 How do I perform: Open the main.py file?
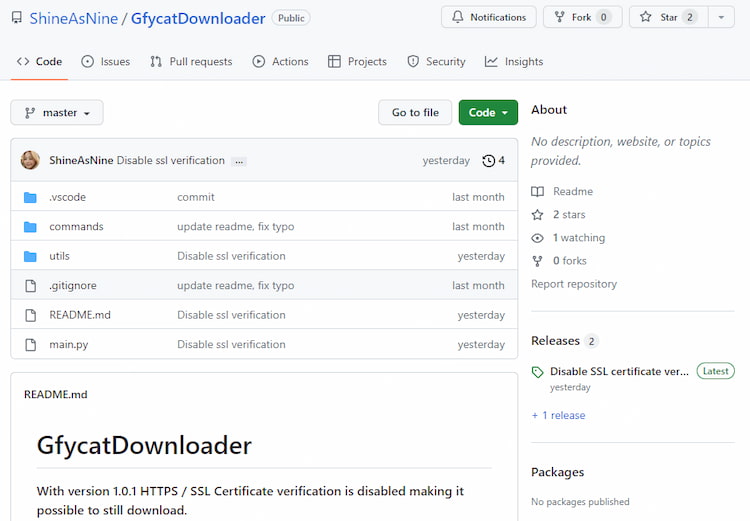click(68, 344)
